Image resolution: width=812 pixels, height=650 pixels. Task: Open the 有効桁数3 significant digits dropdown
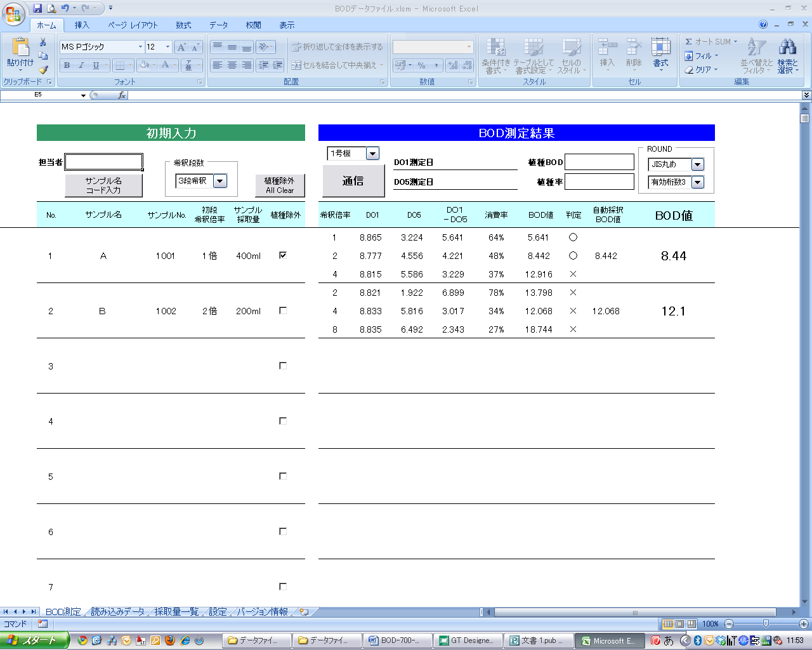[698, 182]
